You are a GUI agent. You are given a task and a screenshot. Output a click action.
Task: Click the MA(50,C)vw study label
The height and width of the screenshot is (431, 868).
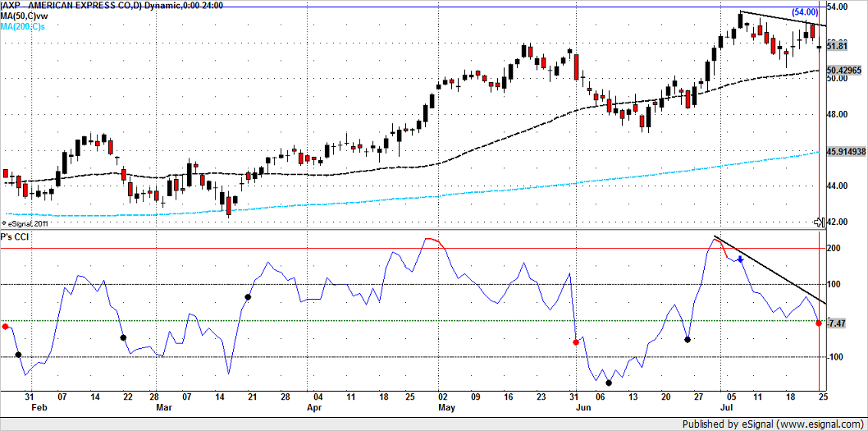[25, 16]
